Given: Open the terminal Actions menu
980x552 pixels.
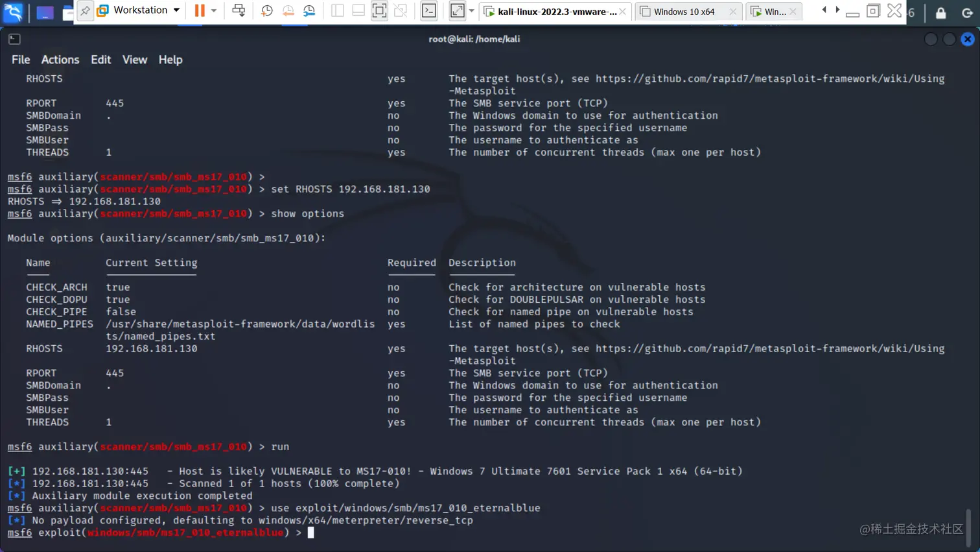Looking at the screenshot, I should [60, 60].
